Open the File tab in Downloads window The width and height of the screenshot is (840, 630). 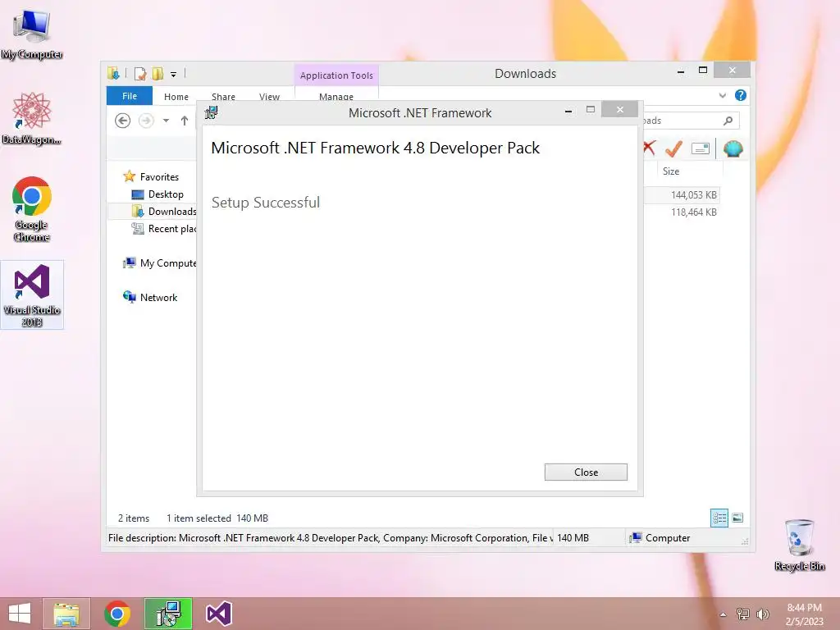[129, 96]
